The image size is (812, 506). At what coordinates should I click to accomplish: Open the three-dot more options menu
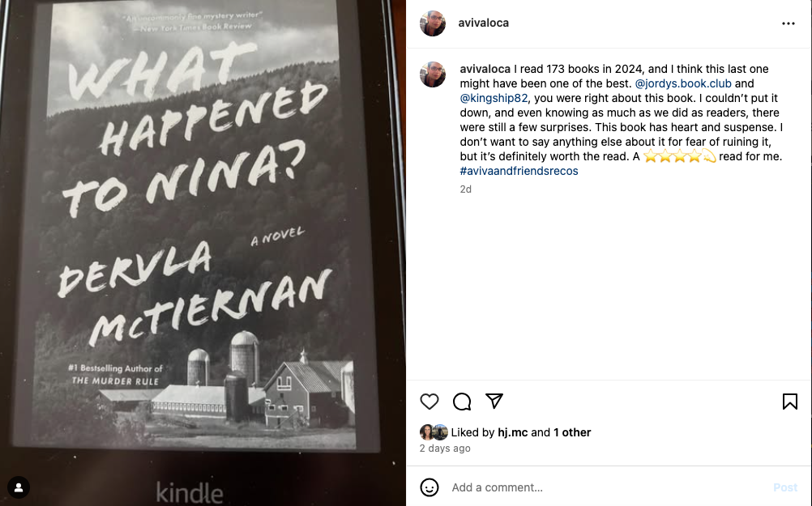click(788, 23)
